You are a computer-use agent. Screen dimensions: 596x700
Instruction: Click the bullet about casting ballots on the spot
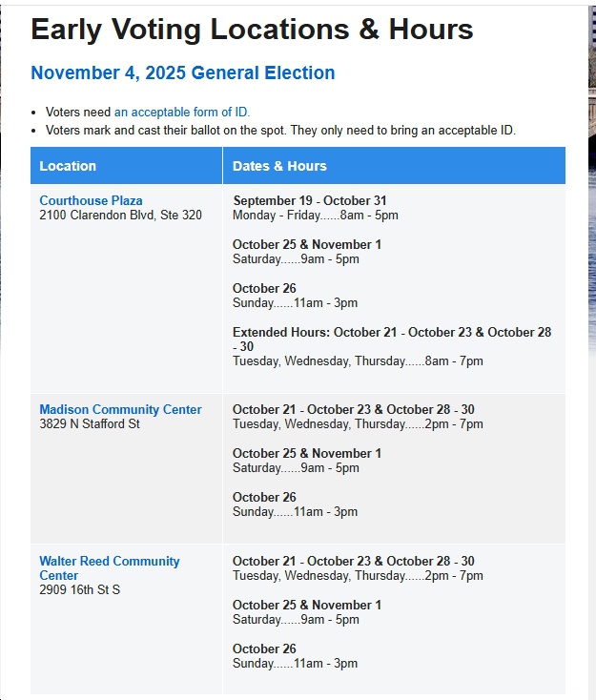pyautogui.click(x=280, y=131)
